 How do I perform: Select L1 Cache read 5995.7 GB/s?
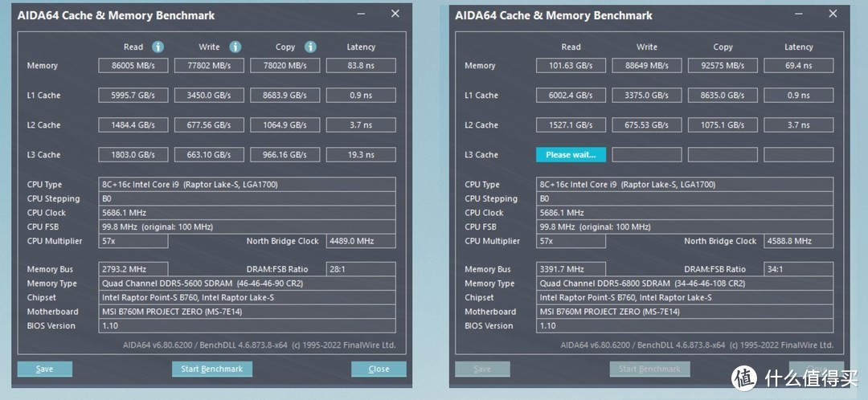click(x=133, y=95)
